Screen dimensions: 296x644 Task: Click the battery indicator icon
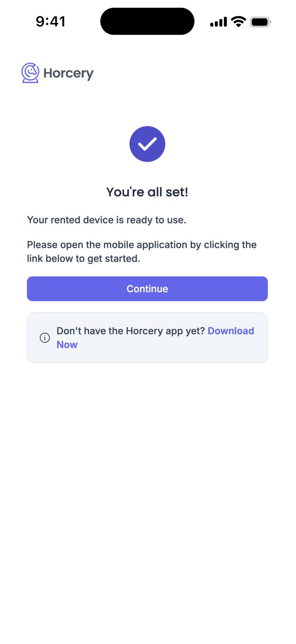pyautogui.click(x=261, y=22)
